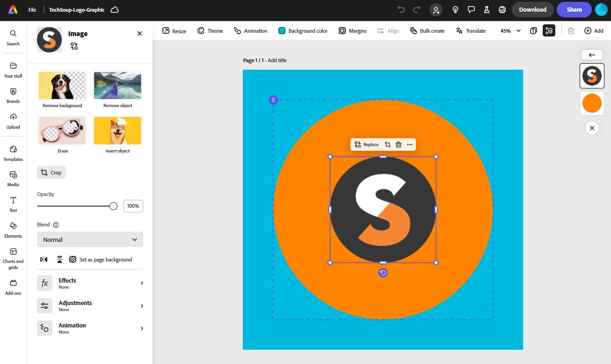Open the Blend mode dropdown
Viewport: 611px width, 364px height.
(90, 240)
